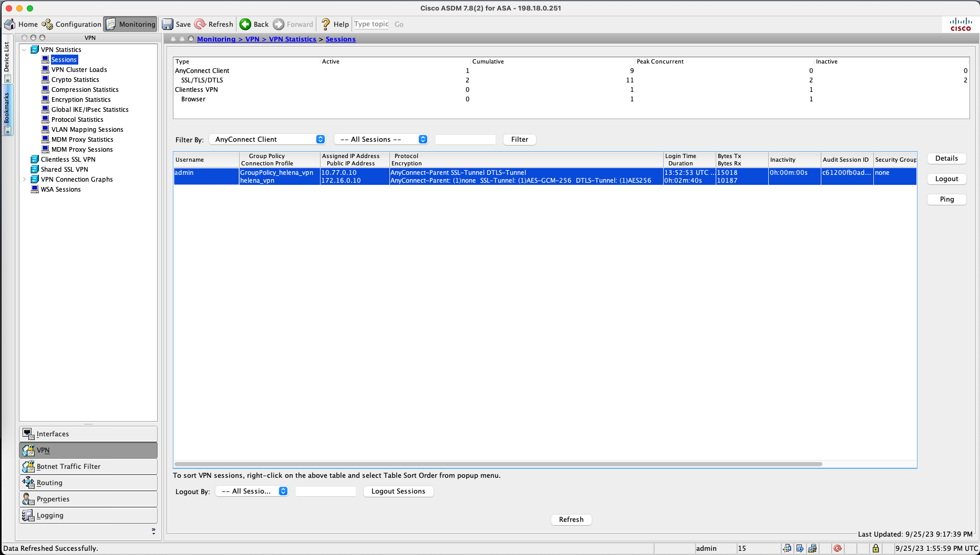
Task: Collapse the VPN Statistics tree node
Action: pos(24,50)
